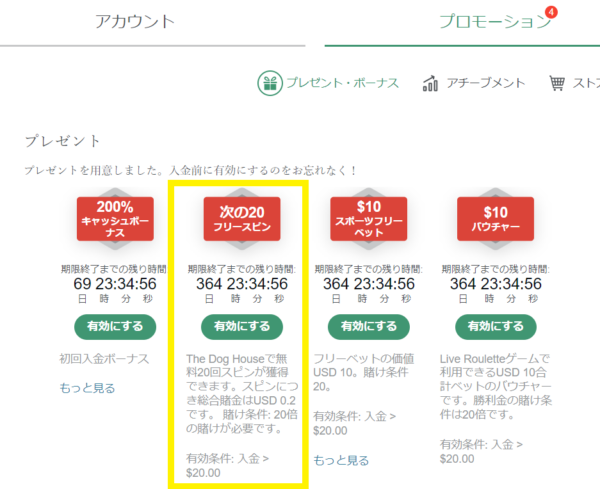Activate the 20 free spins with 有効にする

(242, 327)
